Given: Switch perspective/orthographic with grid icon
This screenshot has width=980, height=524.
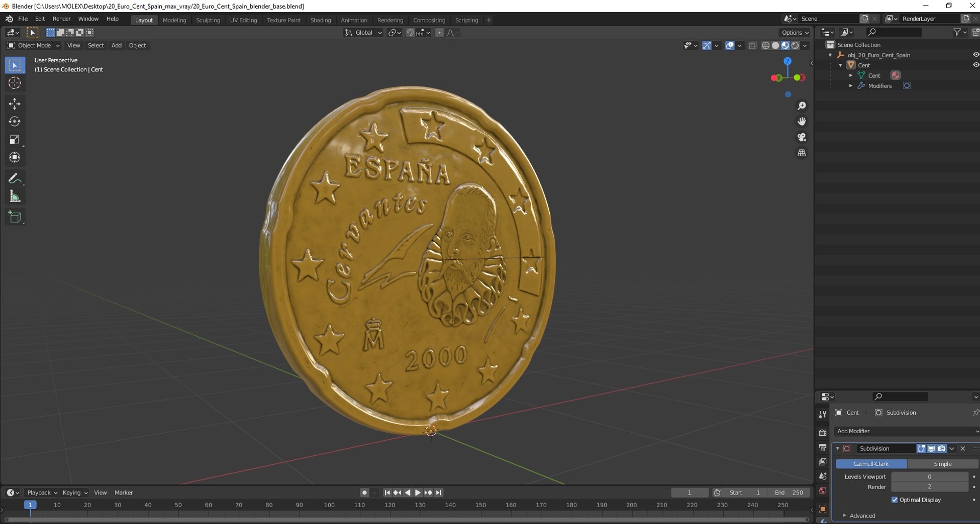Looking at the screenshot, I should click(x=802, y=153).
